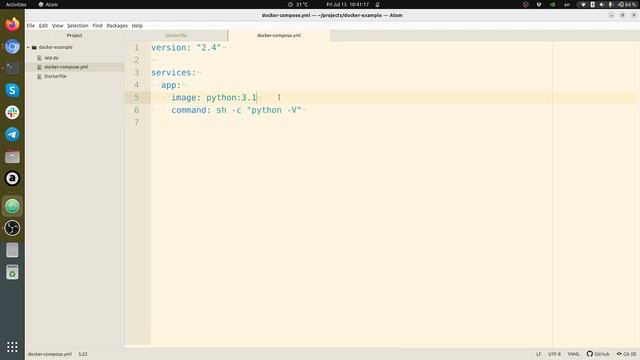Screen dimensions: 640x360
Task: Click the Project panel header
Action: pos(75,36)
